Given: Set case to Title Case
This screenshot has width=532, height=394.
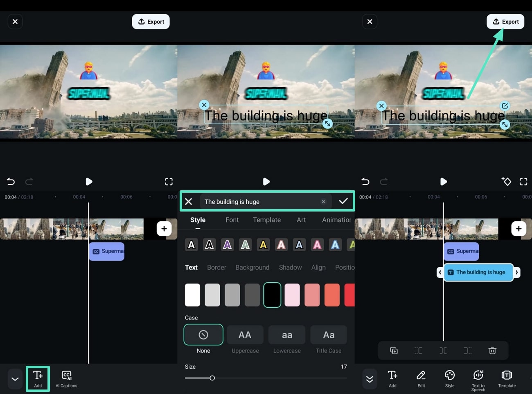Looking at the screenshot, I should pyautogui.click(x=329, y=335).
